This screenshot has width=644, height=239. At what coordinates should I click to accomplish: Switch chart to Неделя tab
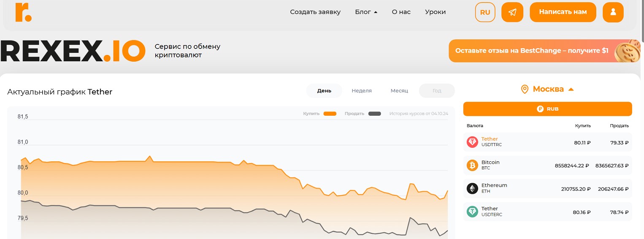(x=362, y=91)
